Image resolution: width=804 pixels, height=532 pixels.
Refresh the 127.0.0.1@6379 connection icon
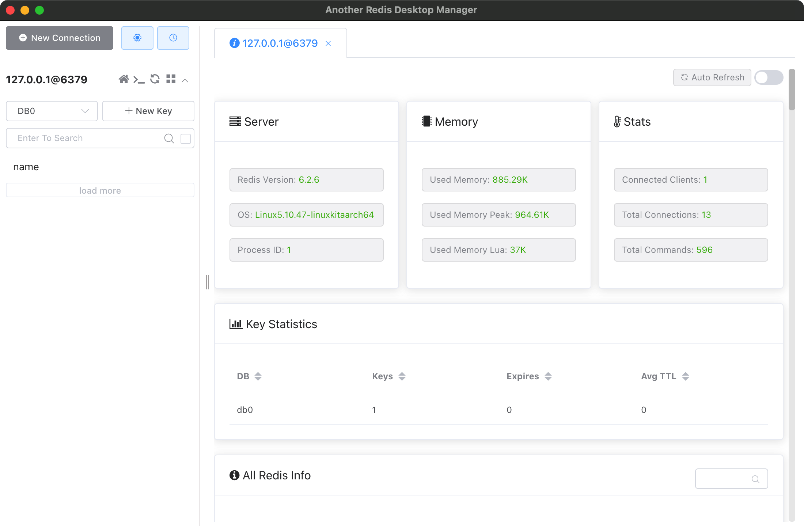click(x=155, y=79)
